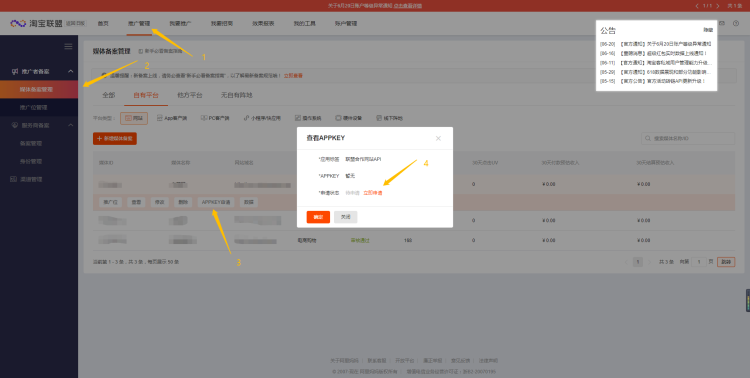Click the search magnifier icon in search box
The image size is (750, 378).
coord(649,139)
